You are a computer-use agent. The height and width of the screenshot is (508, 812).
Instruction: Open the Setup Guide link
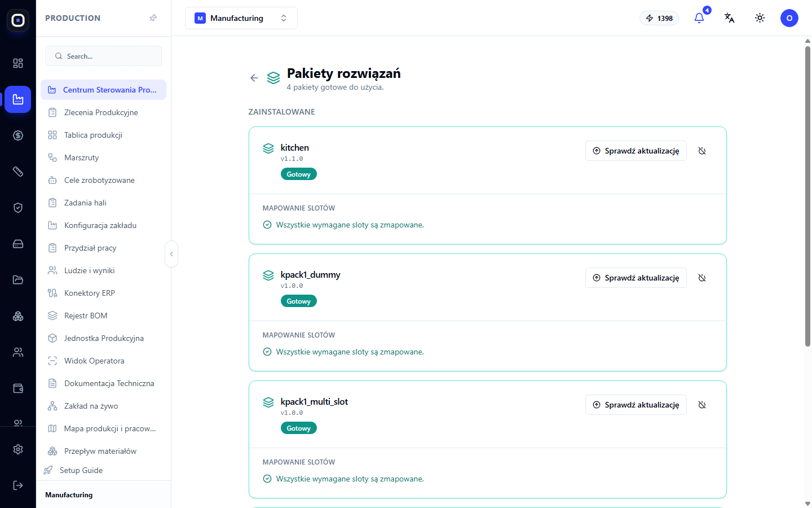74,470
